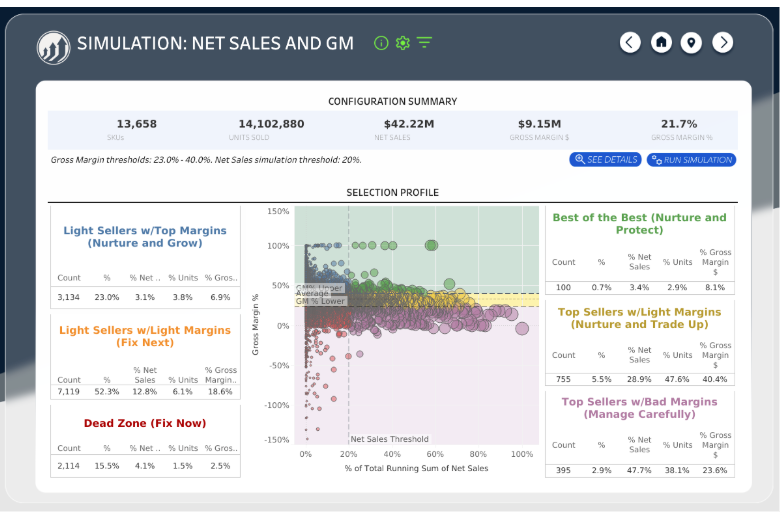Click Top Sellers w/Bad Margins heading

(x=639, y=408)
